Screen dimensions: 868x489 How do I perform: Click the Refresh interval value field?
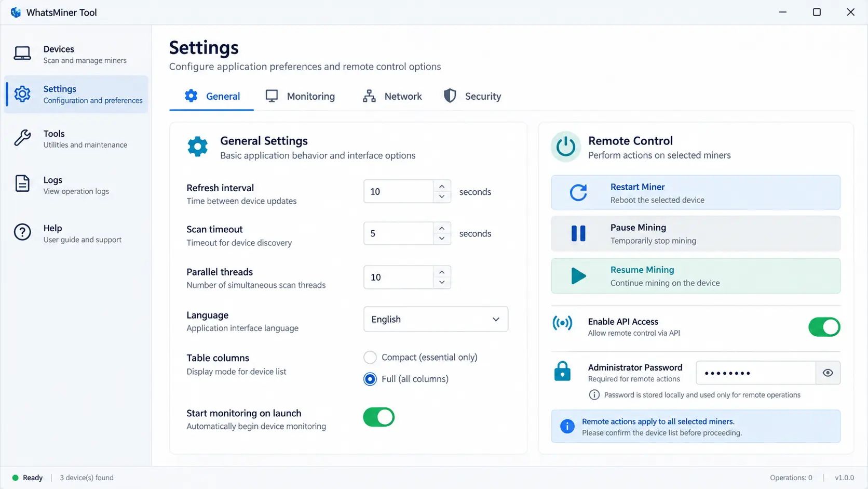point(398,191)
